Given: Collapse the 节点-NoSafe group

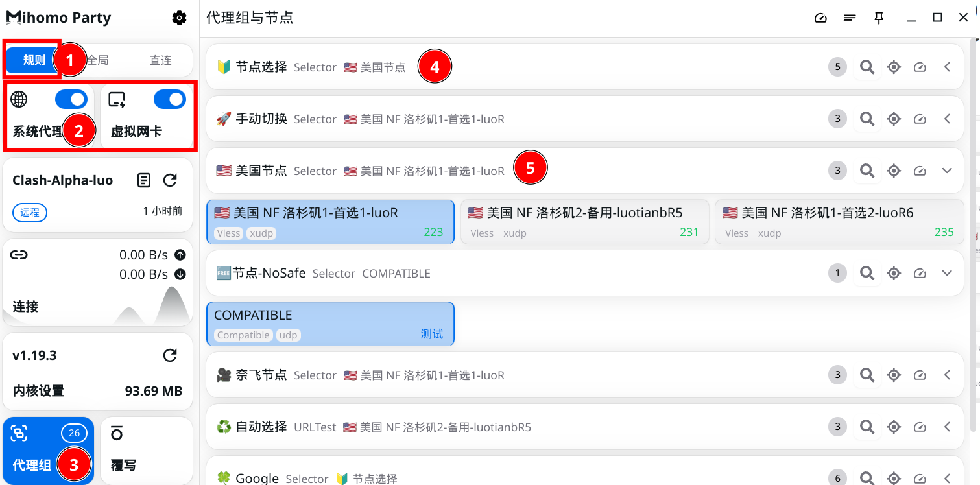Looking at the screenshot, I should 947,273.
